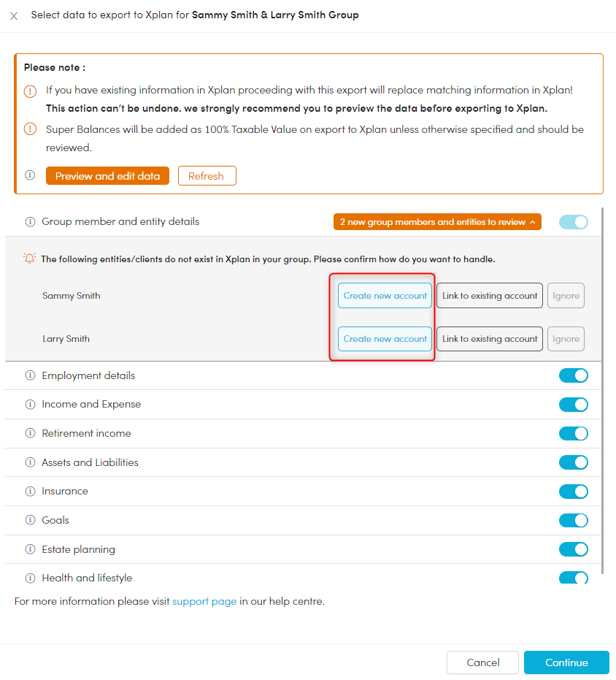The width and height of the screenshot is (616, 680).
Task: Click info icon beside Retirement income
Action: tap(30, 433)
